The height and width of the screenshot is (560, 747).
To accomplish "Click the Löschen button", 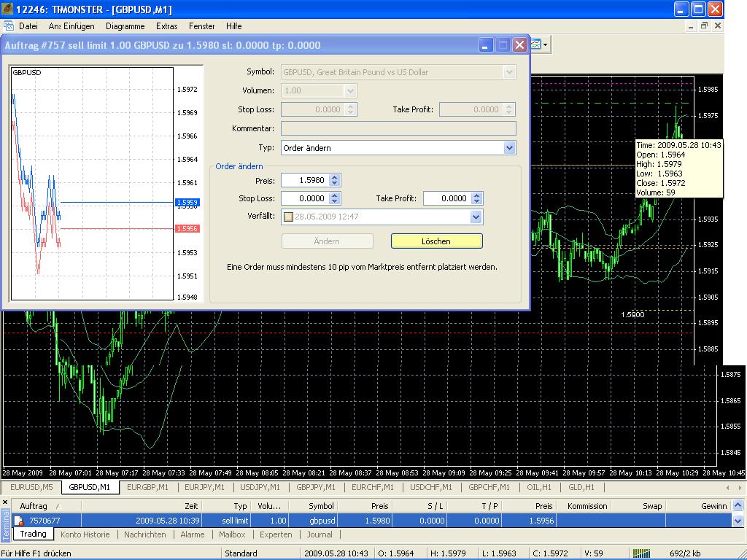I will click(x=436, y=241).
